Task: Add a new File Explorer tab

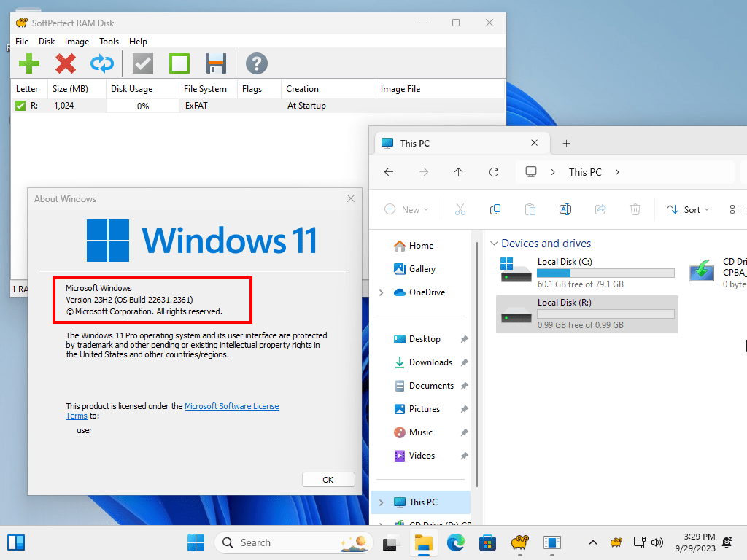Action: coord(566,144)
